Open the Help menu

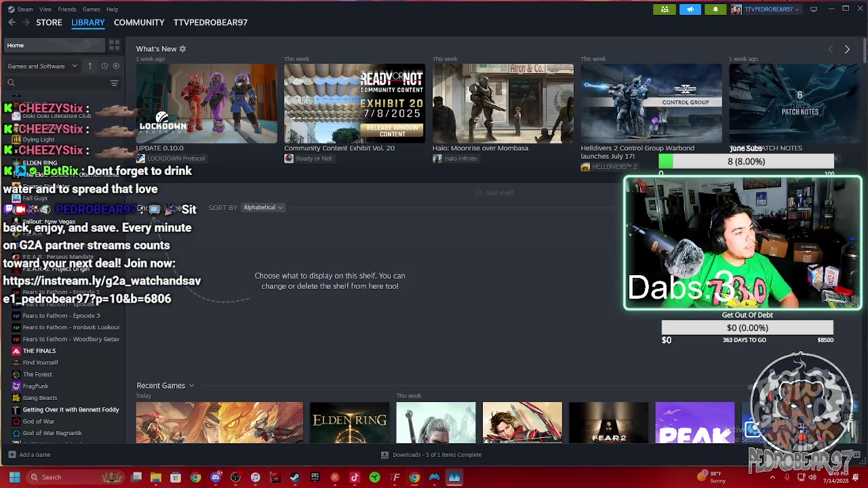coord(112,9)
